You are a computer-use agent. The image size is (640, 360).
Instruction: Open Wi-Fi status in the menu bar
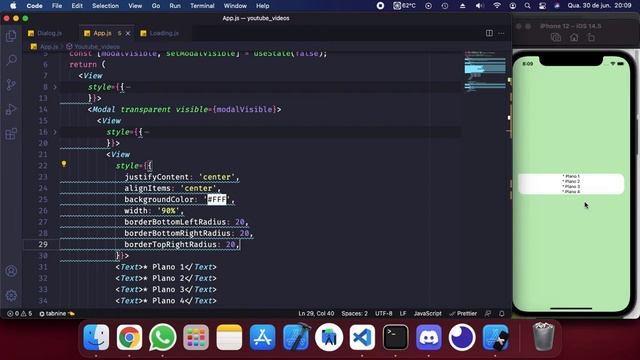497,6
